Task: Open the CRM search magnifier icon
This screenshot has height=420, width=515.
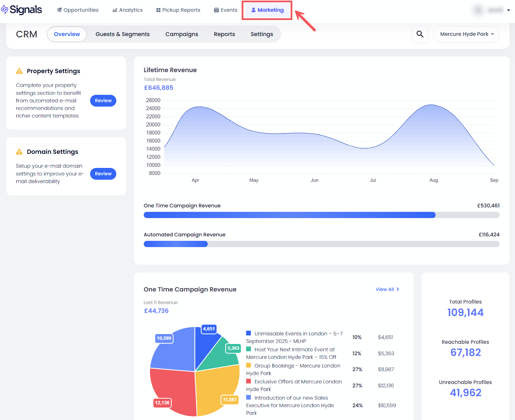Action: 420,34
